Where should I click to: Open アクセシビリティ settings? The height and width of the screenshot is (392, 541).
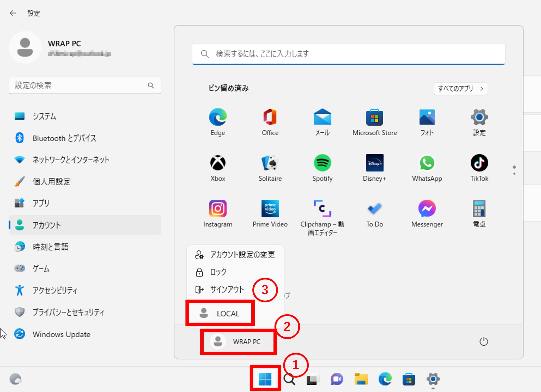pos(85,290)
